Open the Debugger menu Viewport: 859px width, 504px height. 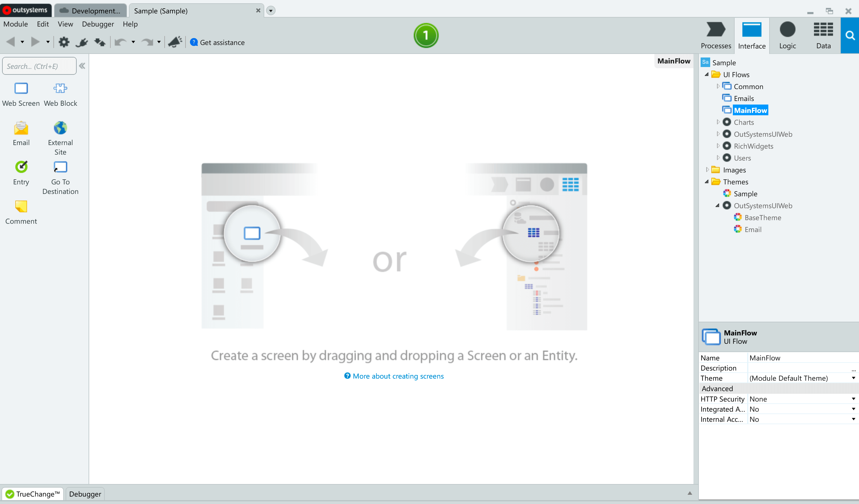[x=98, y=24]
